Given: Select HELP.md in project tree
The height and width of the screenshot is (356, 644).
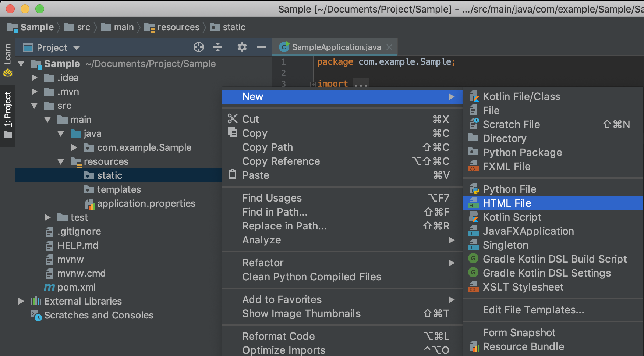Looking at the screenshot, I should 78,245.
